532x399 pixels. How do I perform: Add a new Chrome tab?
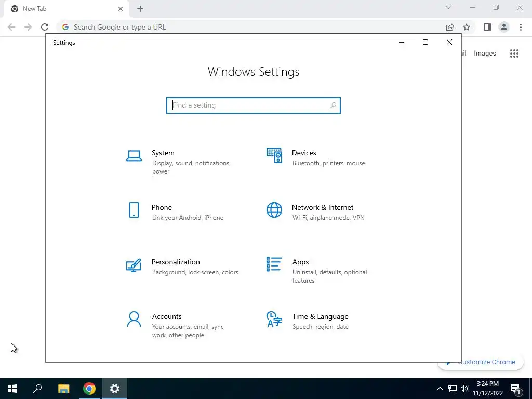click(140, 9)
